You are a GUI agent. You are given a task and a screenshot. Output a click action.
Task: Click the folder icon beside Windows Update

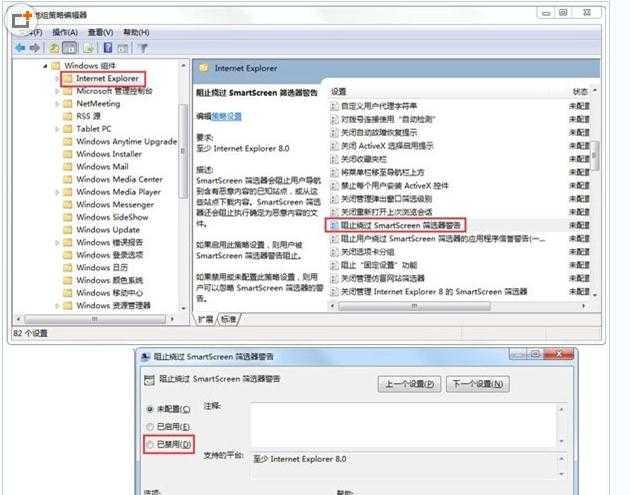pyautogui.click(x=68, y=229)
